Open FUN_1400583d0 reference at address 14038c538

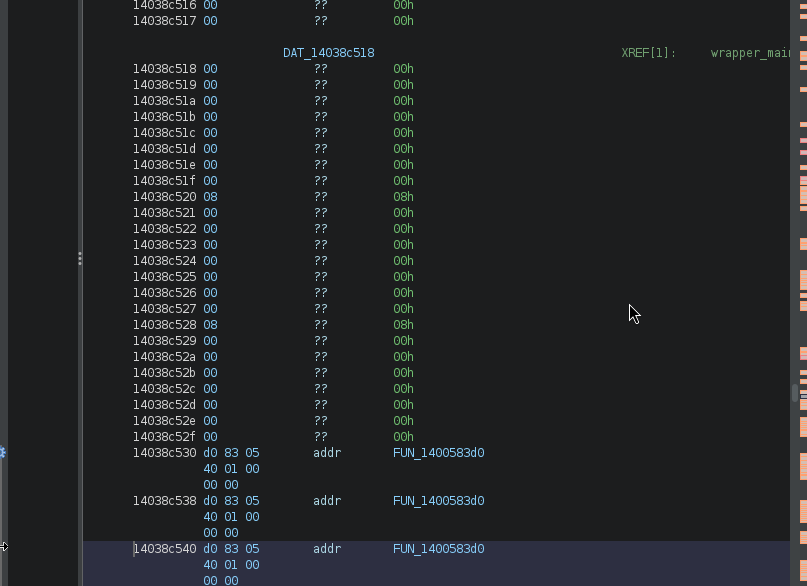click(x=438, y=501)
